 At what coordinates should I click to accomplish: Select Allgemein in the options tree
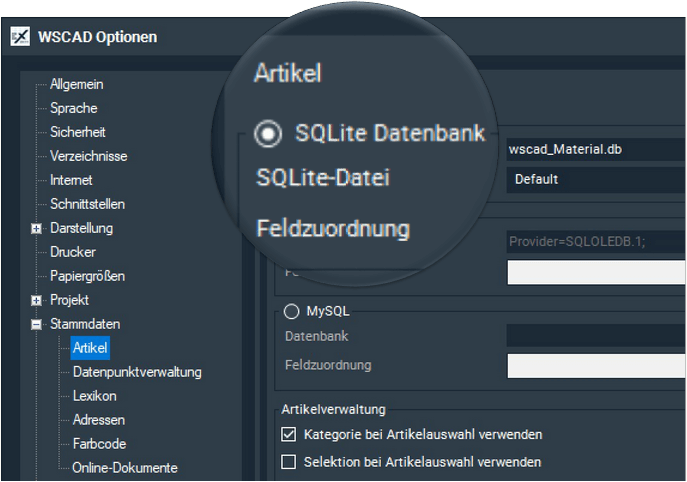coord(76,85)
